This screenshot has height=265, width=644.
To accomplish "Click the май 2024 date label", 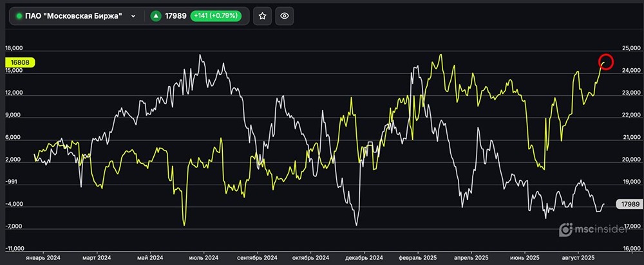I will tap(150, 258).
